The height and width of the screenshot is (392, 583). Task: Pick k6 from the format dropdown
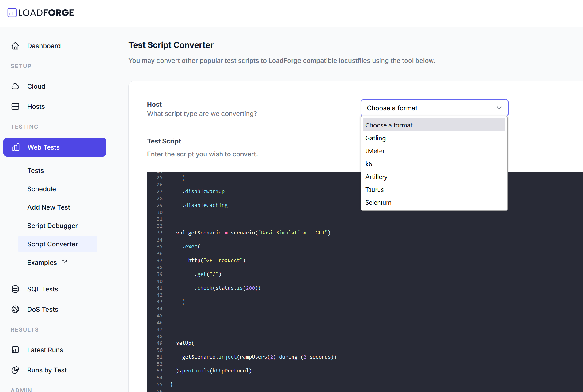(x=434, y=164)
